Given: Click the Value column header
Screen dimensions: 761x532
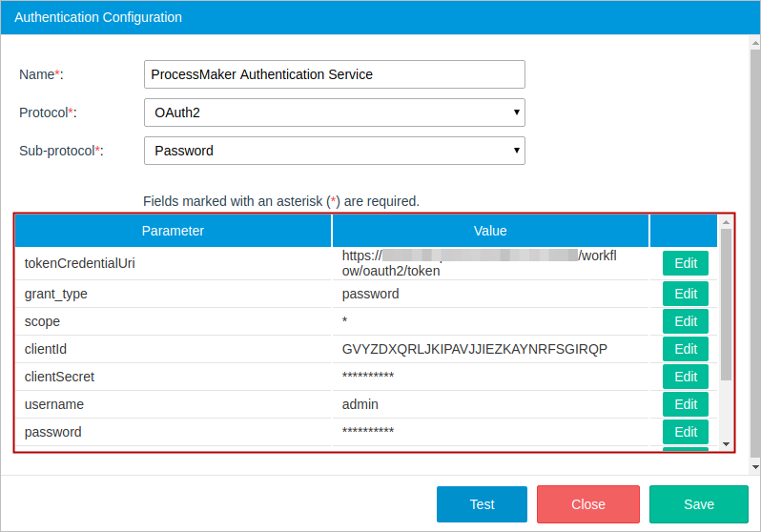Looking at the screenshot, I should pyautogui.click(x=490, y=231).
